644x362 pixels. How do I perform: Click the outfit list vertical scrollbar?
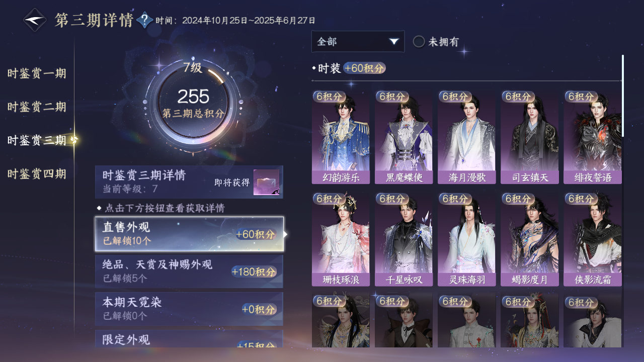point(623,96)
